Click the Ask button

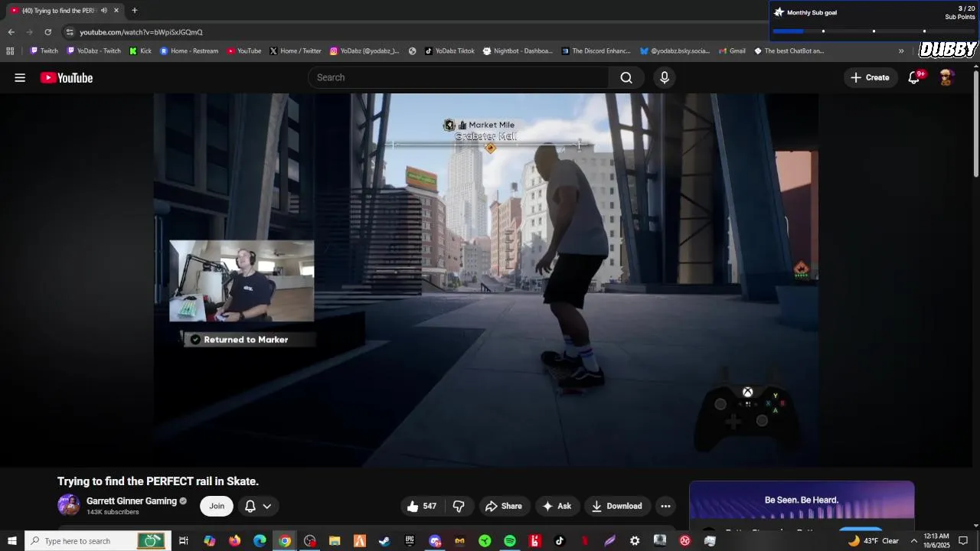tap(557, 506)
